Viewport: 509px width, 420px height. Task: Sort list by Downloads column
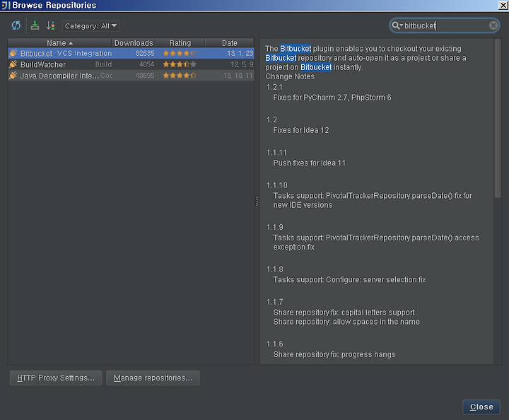point(134,43)
